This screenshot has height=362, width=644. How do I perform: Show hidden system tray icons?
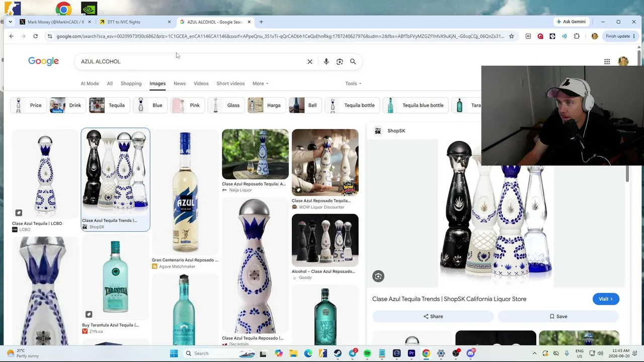(534, 353)
